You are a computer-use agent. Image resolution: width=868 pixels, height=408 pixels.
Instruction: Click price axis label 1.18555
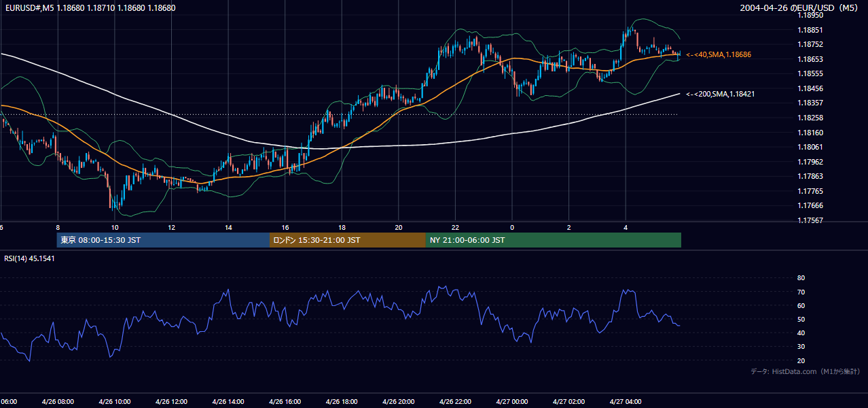(x=810, y=73)
